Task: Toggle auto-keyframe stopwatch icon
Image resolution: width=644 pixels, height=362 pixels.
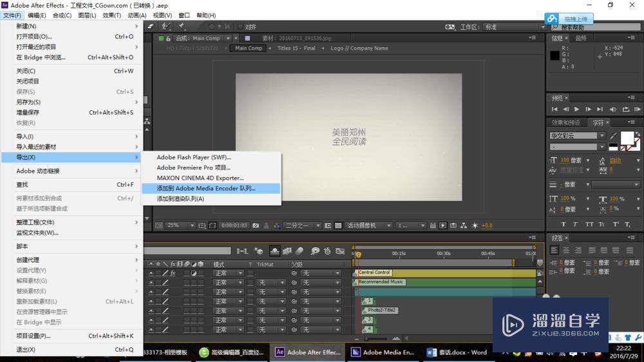Action: click(327, 251)
